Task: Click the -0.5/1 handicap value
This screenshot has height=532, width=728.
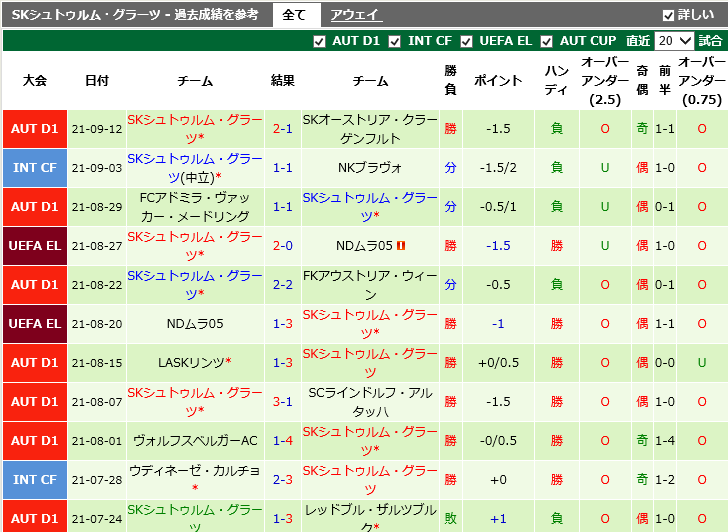Action: [x=498, y=207]
